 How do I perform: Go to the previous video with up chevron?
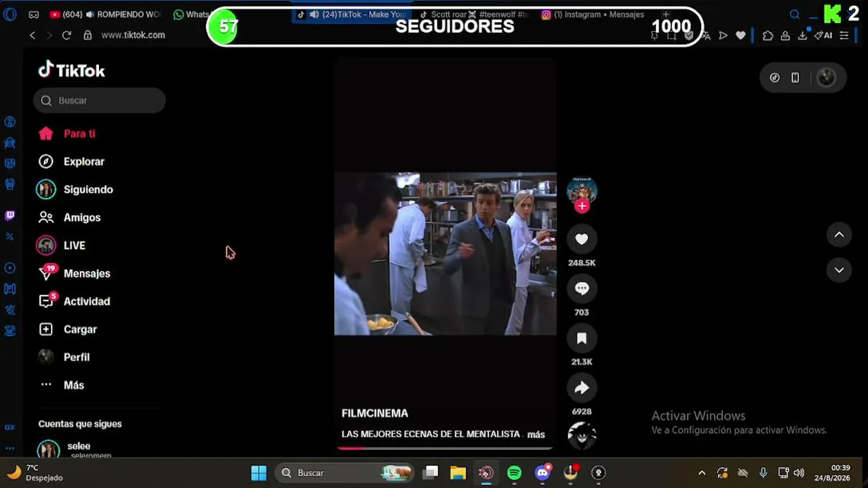[x=839, y=235]
